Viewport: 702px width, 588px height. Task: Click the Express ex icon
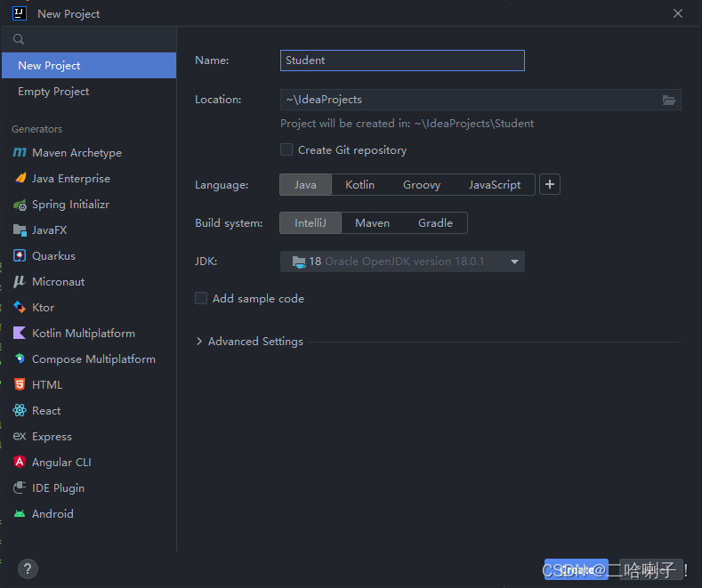pos(20,436)
